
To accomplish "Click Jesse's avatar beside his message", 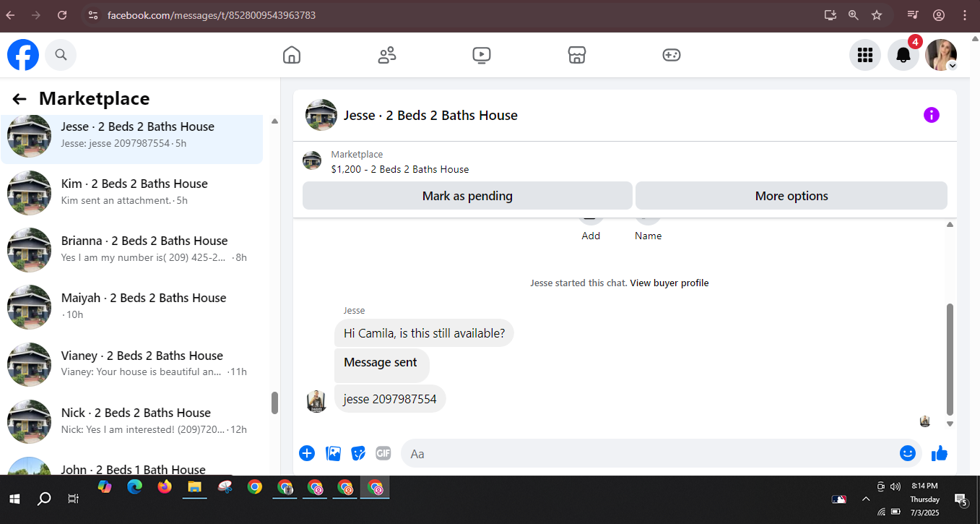I will (x=316, y=401).
